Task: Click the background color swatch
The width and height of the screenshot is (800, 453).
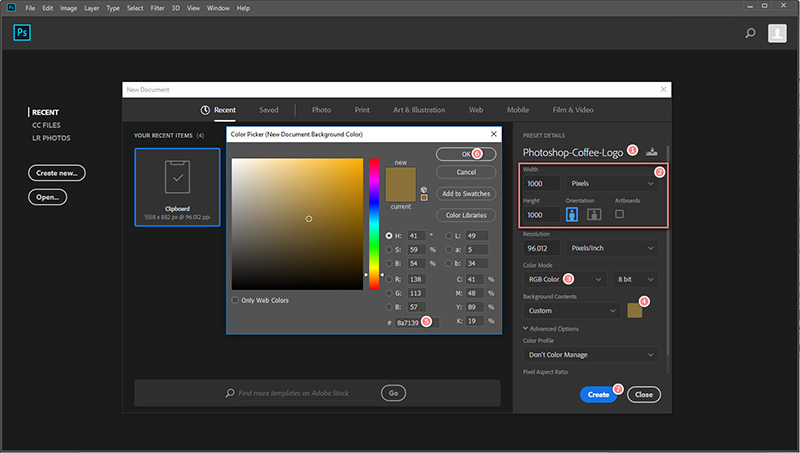Action: 634,311
